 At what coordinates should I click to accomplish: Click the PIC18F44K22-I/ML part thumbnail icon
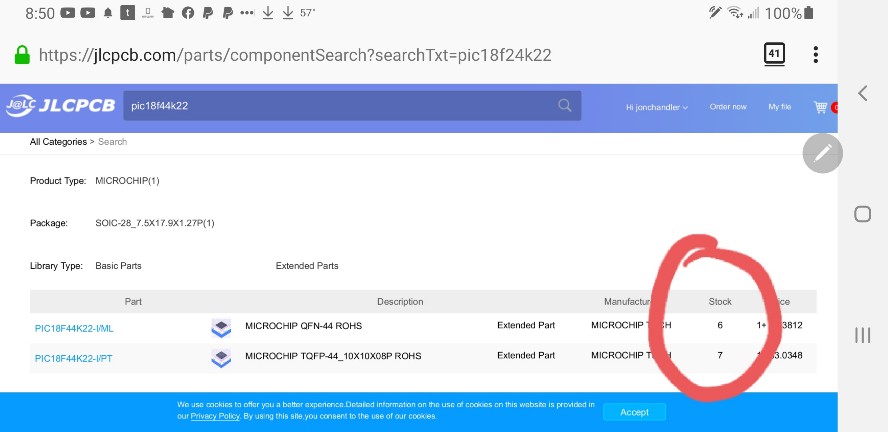click(x=221, y=328)
